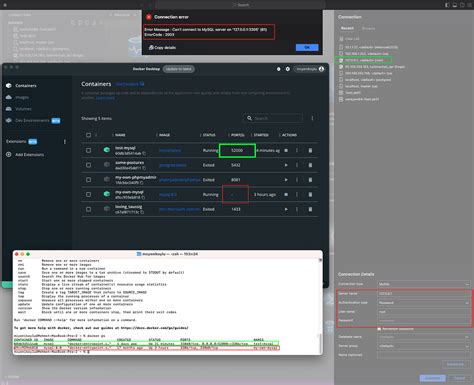474x385 pixels.
Task: Click the Password input field
Action: coord(424,320)
